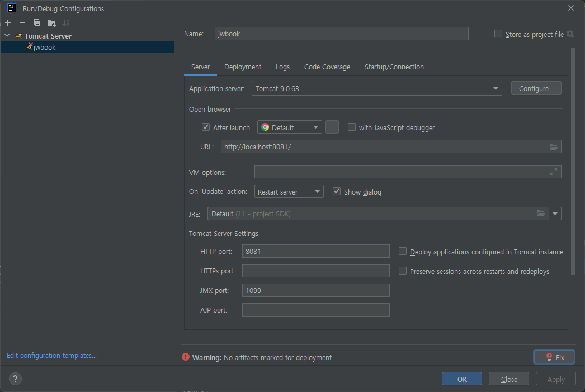This screenshot has height=392, width=585.
Task: Click the Configure... button
Action: pos(536,88)
